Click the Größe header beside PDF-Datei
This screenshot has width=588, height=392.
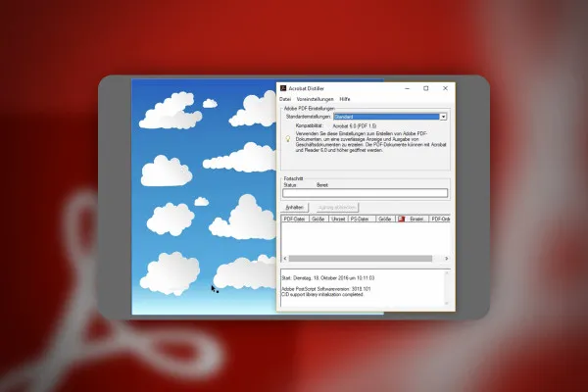(318, 219)
